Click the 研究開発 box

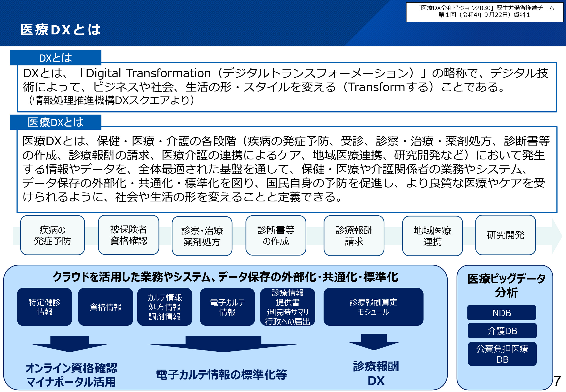coord(505,235)
